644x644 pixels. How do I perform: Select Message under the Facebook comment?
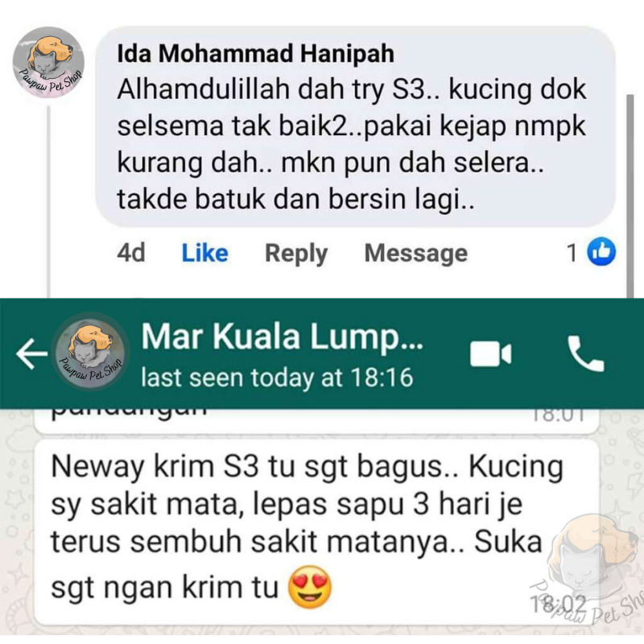click(x=415, y=254)
